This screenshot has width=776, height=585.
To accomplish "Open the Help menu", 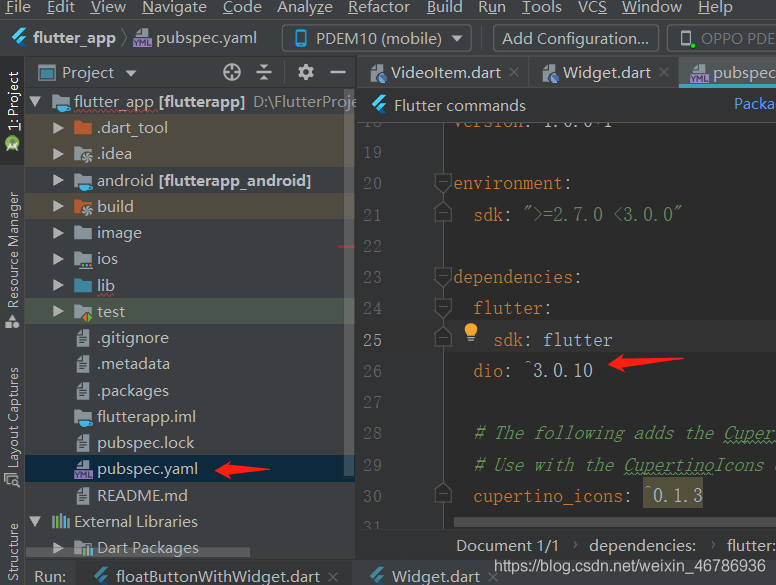I will [x=715, y=7].
